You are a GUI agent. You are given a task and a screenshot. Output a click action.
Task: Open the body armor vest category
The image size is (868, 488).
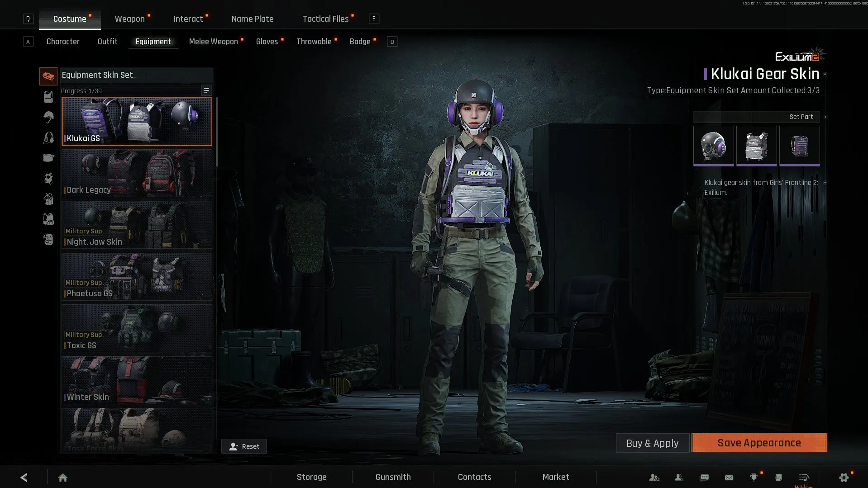[x=48, y=97]
